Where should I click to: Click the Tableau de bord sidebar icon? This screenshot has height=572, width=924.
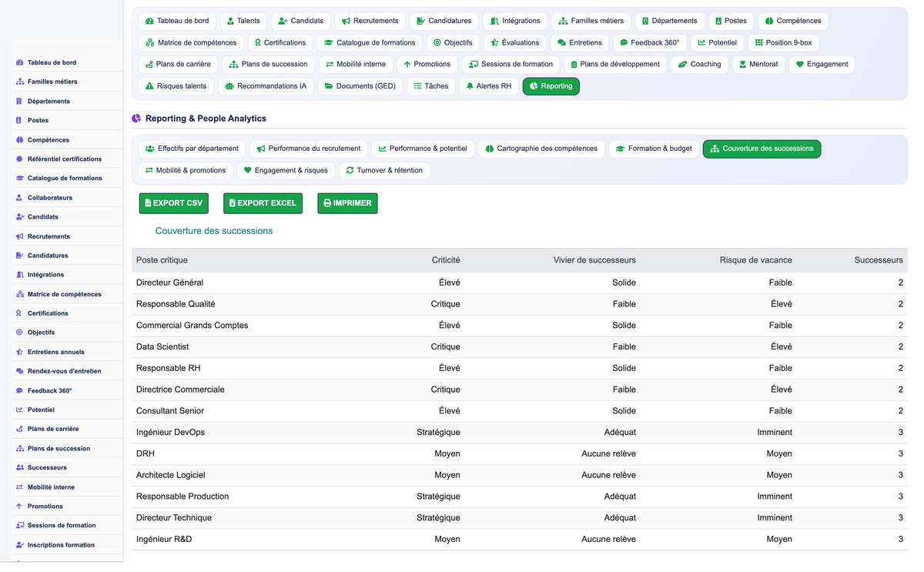point(19,62)
